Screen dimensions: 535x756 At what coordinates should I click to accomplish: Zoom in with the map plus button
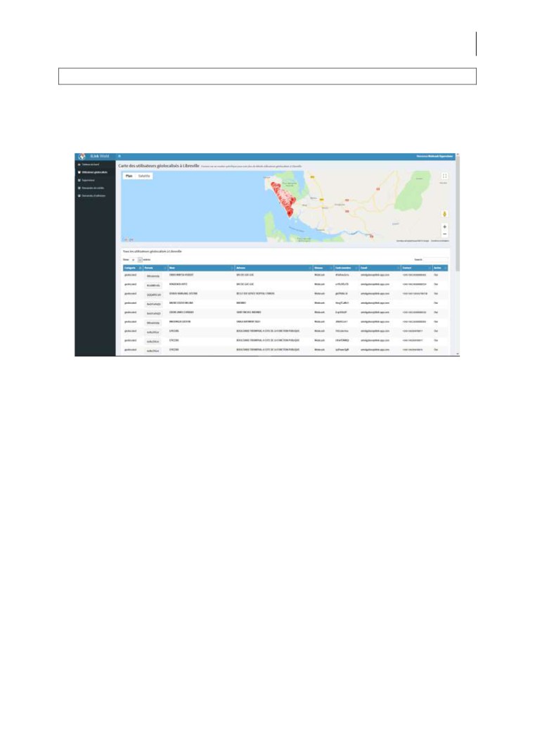point(444,226)
